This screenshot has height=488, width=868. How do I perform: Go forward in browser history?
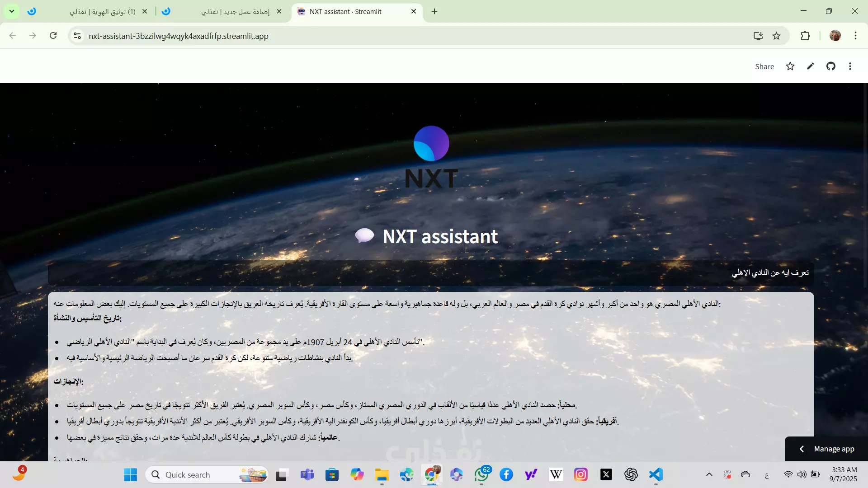(33, 36)
